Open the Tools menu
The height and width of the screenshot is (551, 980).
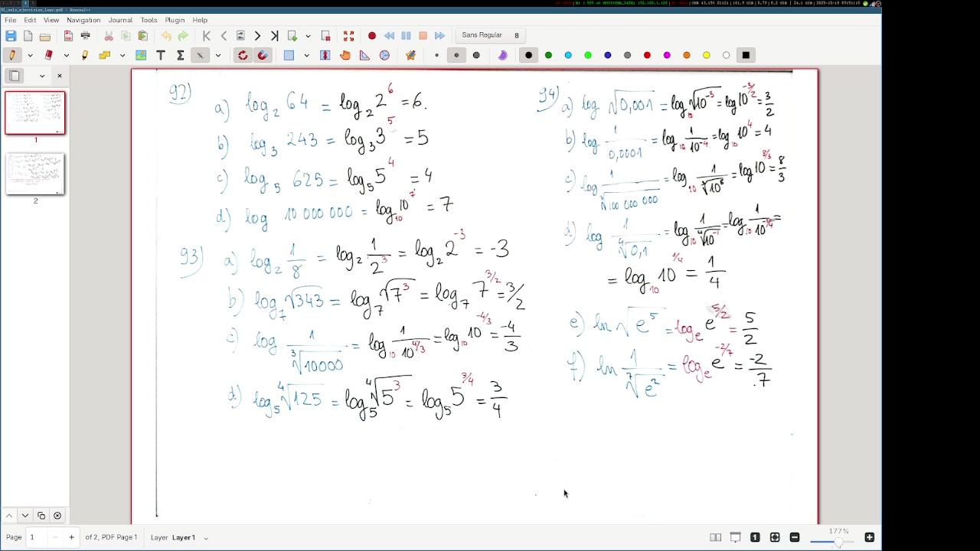coord(149,20)
